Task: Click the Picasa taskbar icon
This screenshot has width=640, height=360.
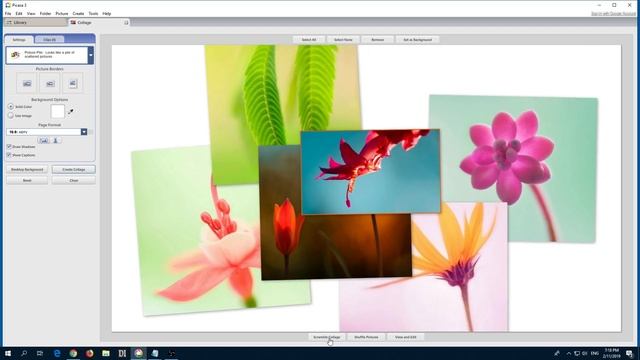Action: click(x=138, y=353)
